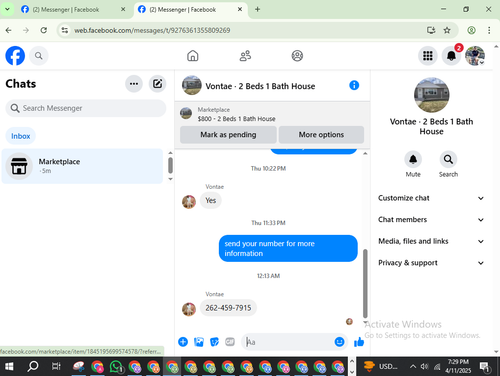Open Task View on taskbar
The height and width of the screenshot is (376, 500).
click(x=56, y=367)
